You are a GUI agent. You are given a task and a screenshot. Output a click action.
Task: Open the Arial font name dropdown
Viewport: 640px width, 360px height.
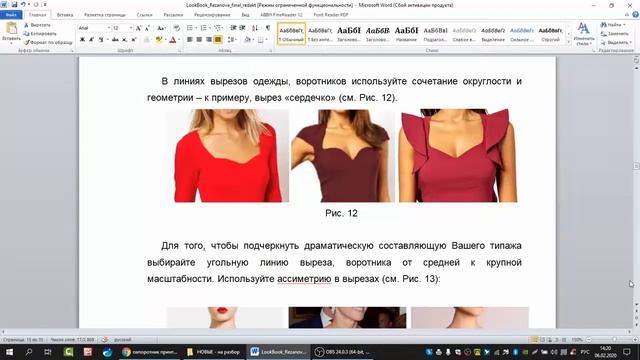[x=109, y=28]
